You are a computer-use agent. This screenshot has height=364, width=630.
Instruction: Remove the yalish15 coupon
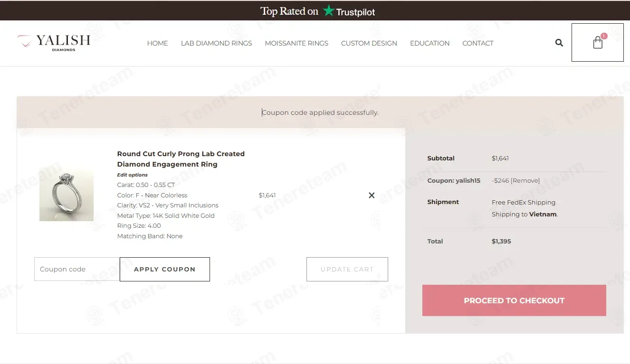525,180
